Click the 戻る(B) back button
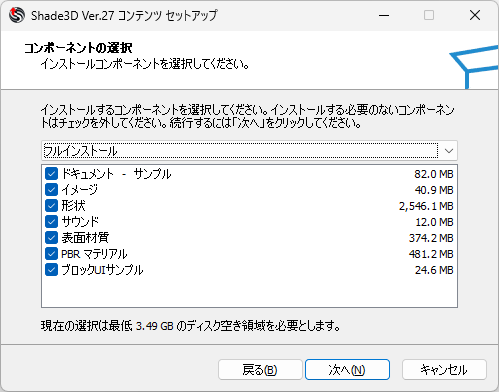 click(x=260, y=369)
